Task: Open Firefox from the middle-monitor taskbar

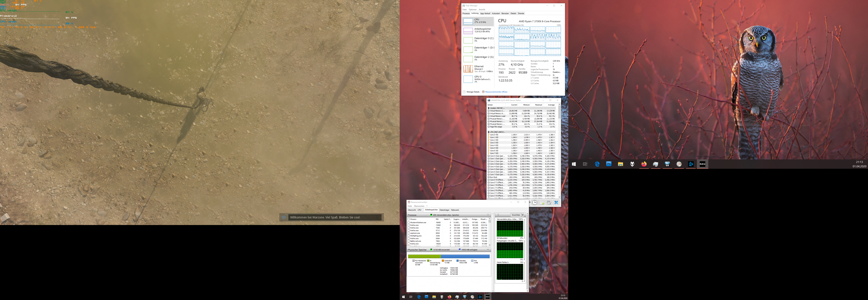Action: click(x=450, y=297)
